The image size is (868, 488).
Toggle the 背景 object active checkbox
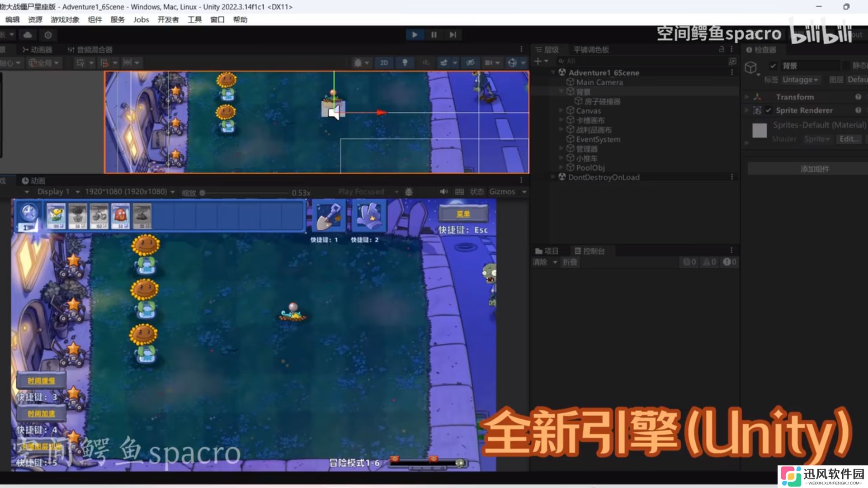[773, 66]
